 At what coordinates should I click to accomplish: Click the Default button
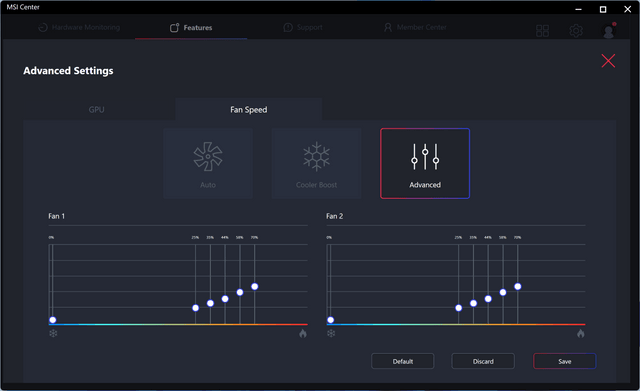click(402, 361)
